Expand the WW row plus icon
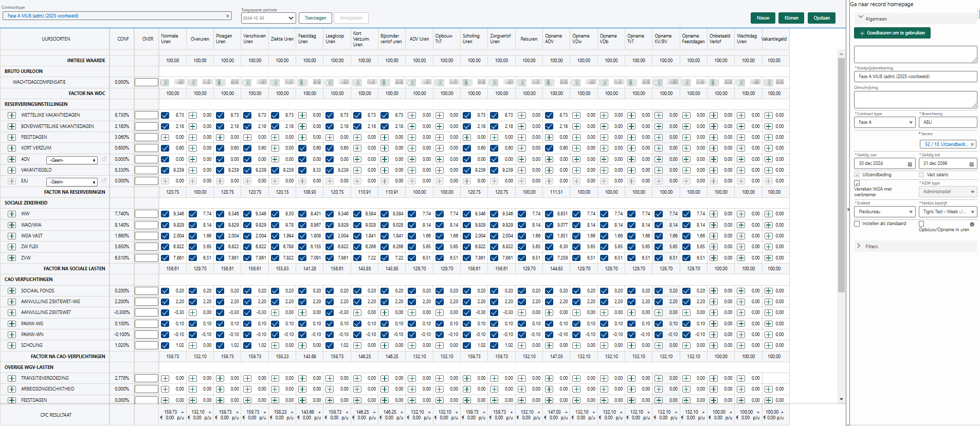 [x=12, y=214]
